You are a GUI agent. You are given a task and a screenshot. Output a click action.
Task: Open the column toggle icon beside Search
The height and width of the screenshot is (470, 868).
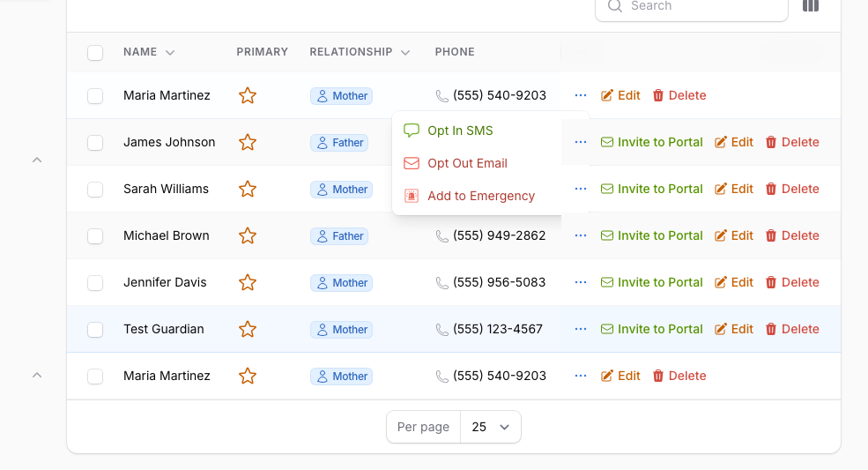[811, 5]
